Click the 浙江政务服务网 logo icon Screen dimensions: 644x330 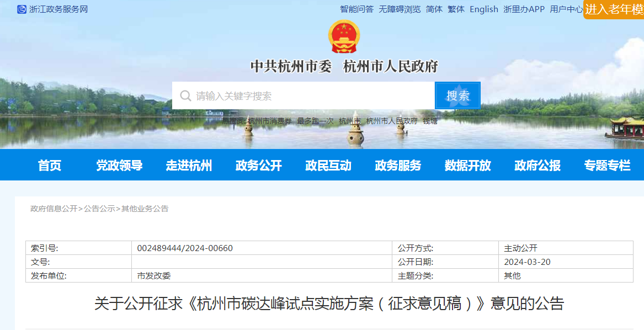pos(22,9)
